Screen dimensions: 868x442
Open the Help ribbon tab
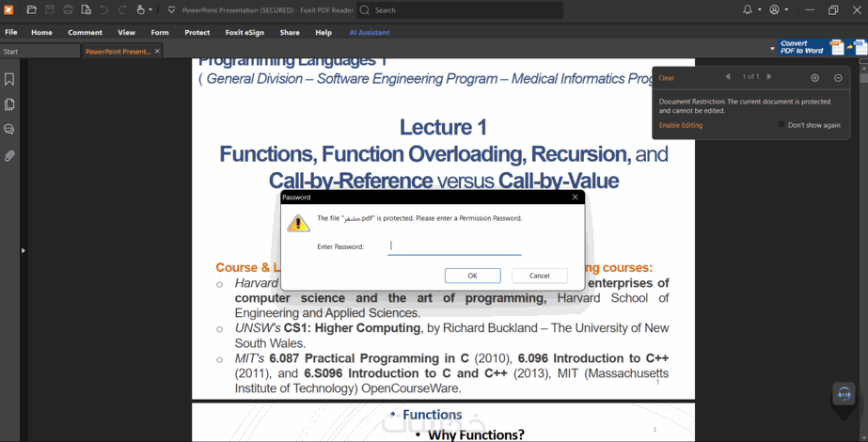click(x=324, y=32)
